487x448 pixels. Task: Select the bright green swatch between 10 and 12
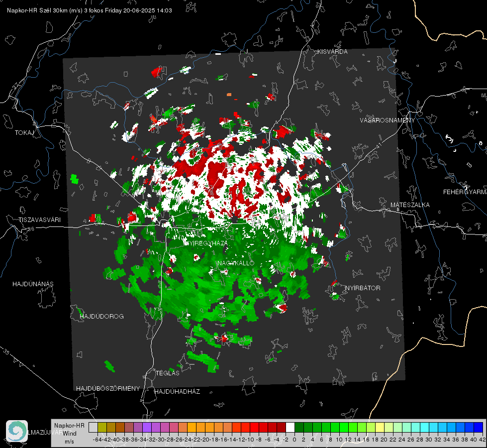[x=344, y=427]
